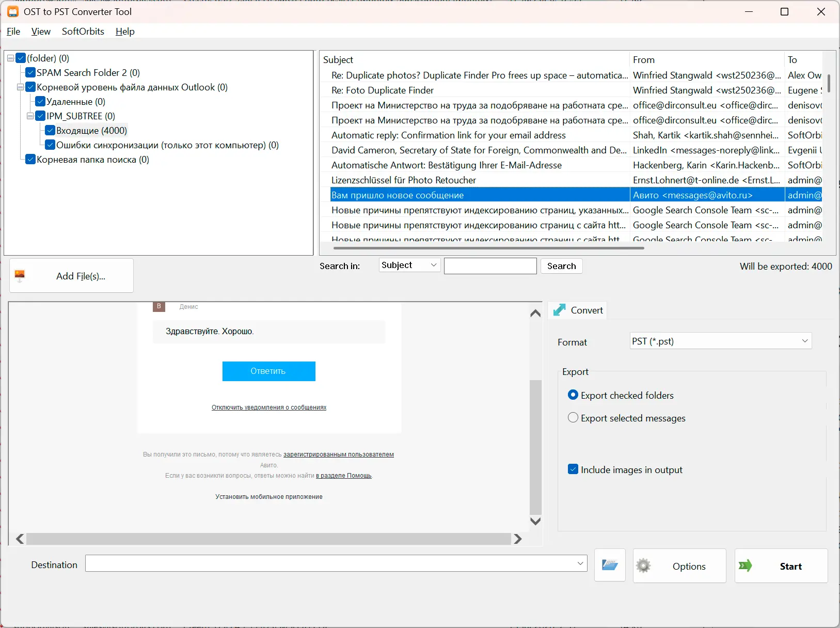
Task: Open the Destination path dropdown
Action: (580, 563)
